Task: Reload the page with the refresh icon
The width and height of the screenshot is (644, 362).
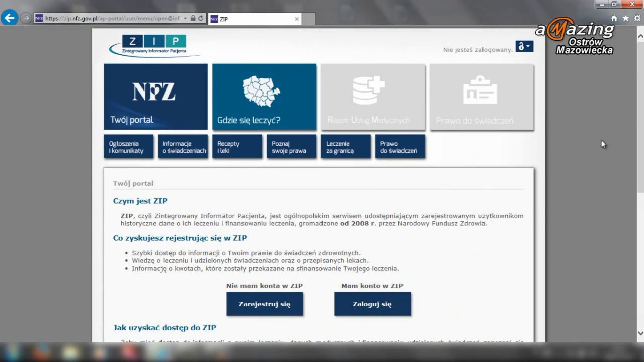Action: [200, 18]
